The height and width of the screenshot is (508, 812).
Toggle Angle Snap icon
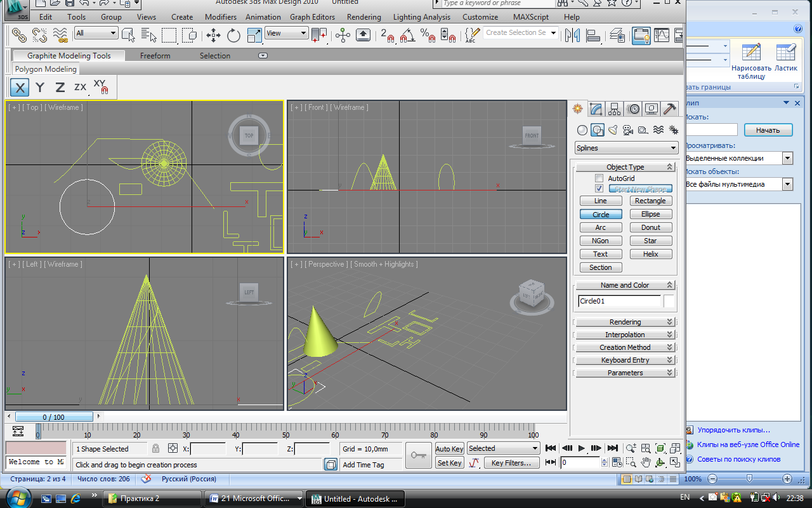point(407,35)
